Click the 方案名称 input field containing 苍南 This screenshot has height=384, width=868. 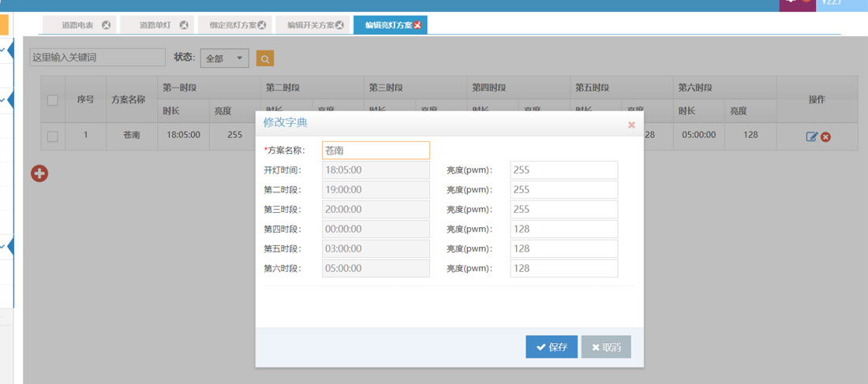click(x=376, y=150)
